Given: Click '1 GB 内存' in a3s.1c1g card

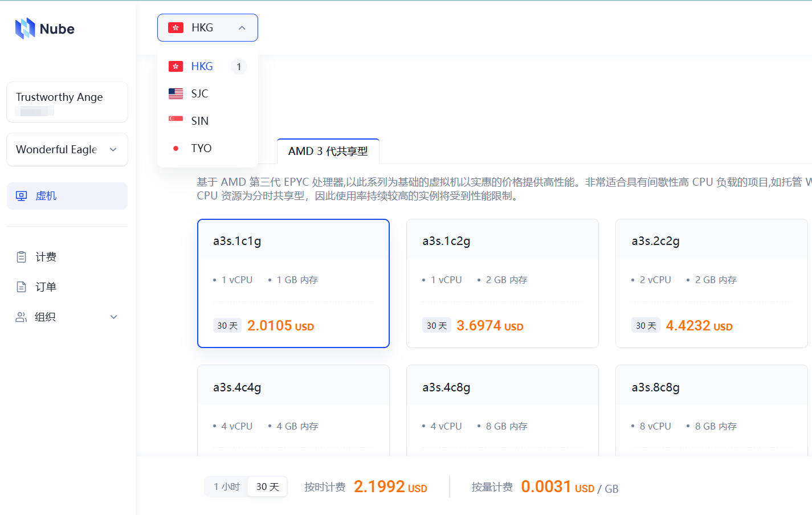Looking at the screenshot, I should pos(297,280).
